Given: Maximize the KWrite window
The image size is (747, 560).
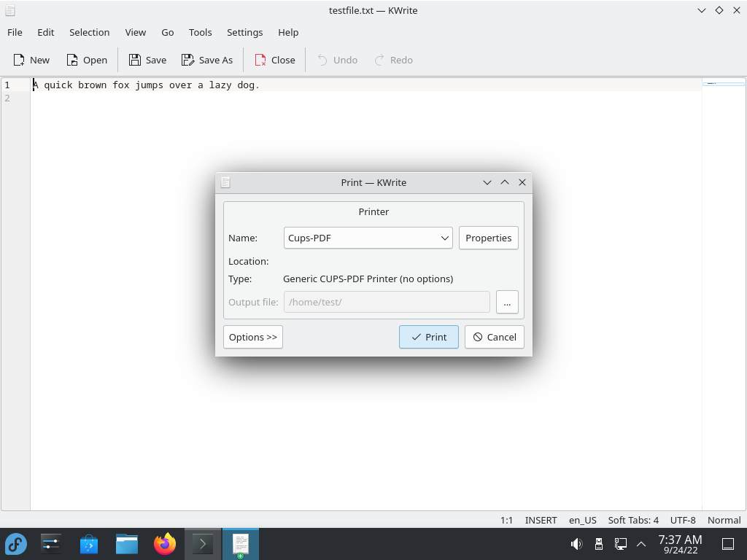Looking at the screenshot, I should tap(719, 10).
